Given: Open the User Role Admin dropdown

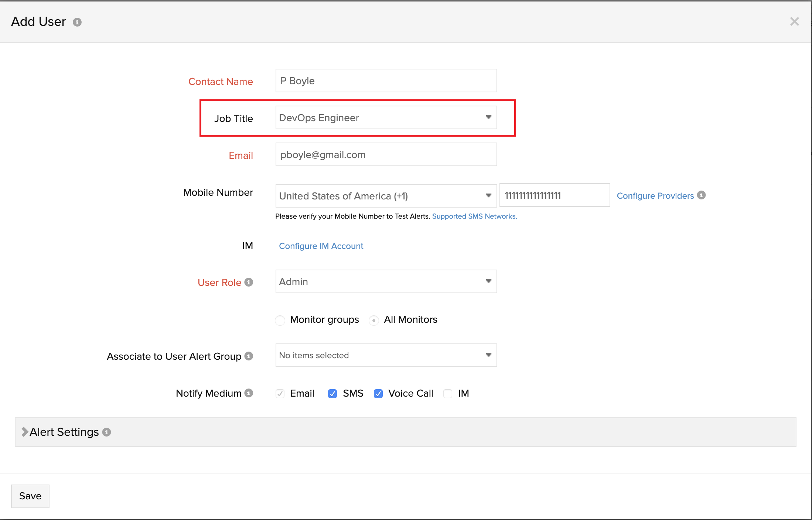Looking at the screenshot, I should pyautogui.click(x=386, y=281).
